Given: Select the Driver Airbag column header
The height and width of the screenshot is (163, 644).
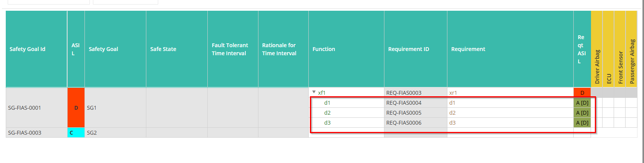Looking at the screenshot, I should coord(597,49).
